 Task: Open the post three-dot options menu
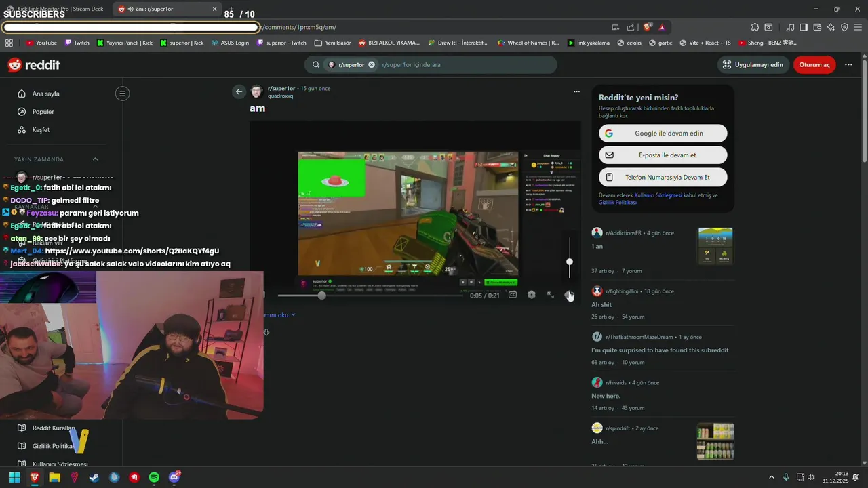[576, 91]
